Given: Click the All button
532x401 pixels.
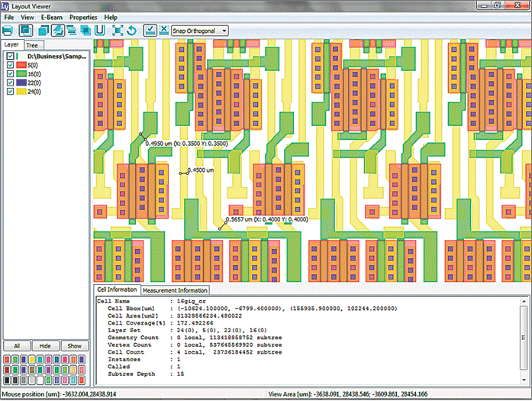Looking at the screenshot, I should (17, 346).
